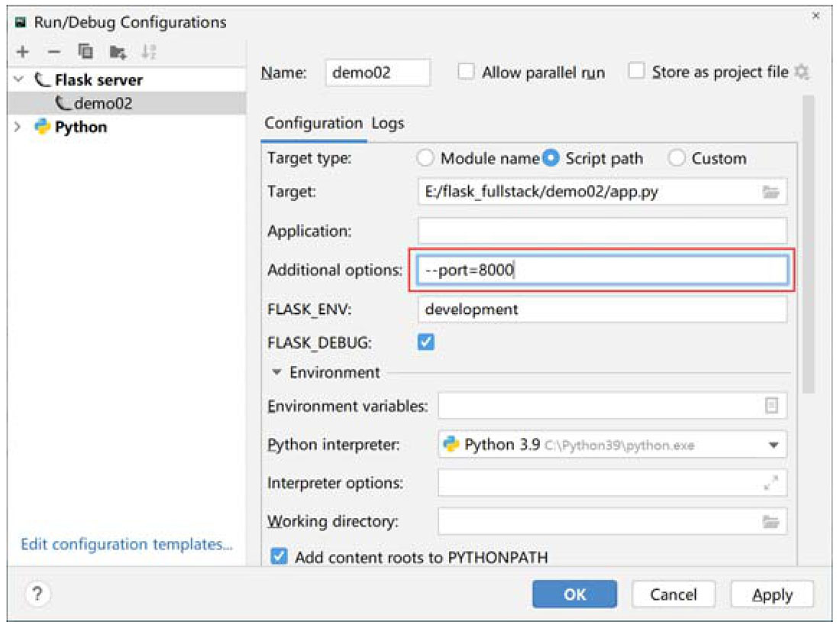Viewport: 840px width, 632px height.
Task: Expand the Interpreter options field
Action: pyautogui.click(x=771, y=483)
